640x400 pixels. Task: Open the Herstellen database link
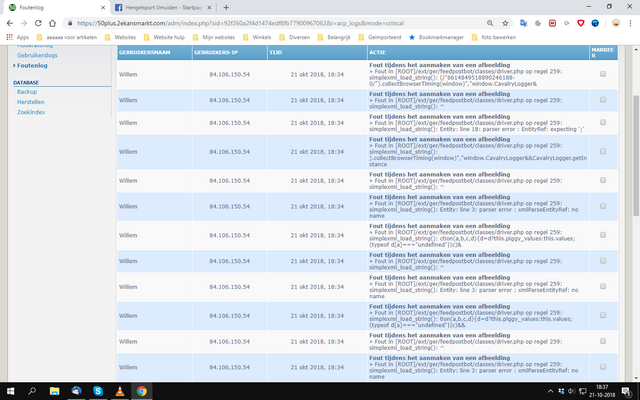tap(31, 102)
